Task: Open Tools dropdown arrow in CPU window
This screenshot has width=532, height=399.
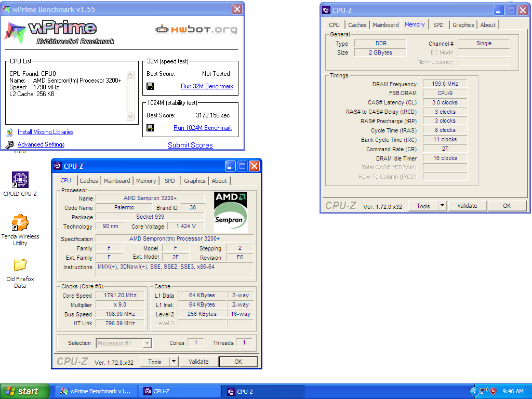Action: coord(174,362)
